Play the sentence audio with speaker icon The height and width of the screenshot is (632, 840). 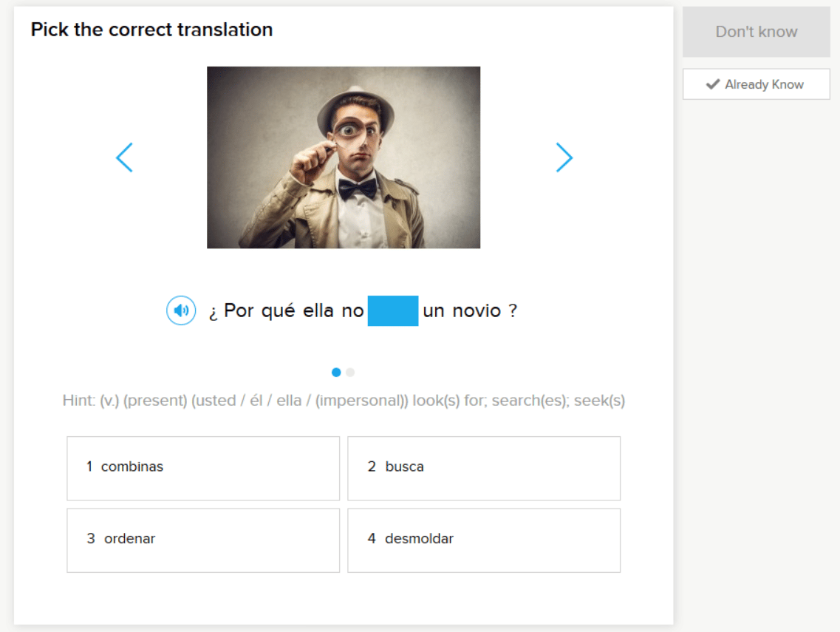point(181,310)
